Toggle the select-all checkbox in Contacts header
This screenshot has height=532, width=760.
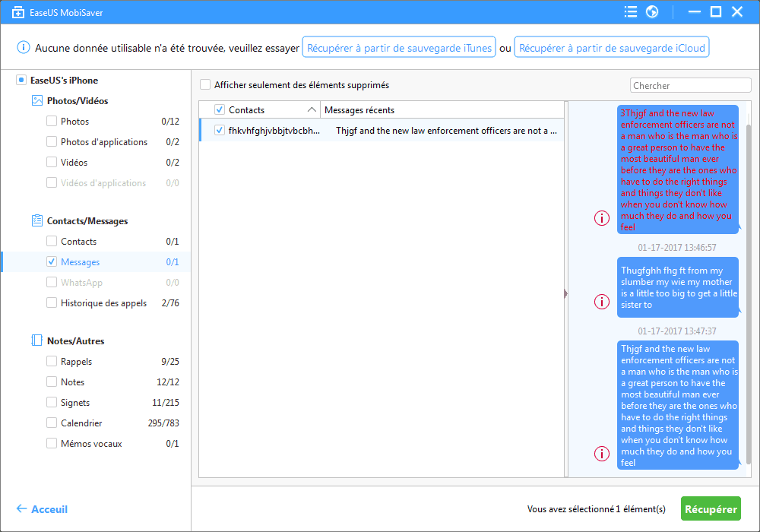(220, 109)
